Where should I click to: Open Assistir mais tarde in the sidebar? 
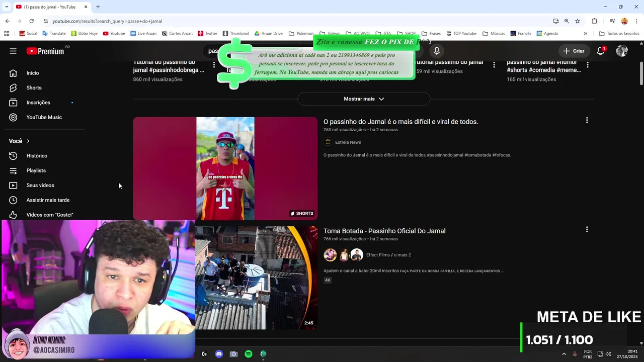(x=48, y=200)
